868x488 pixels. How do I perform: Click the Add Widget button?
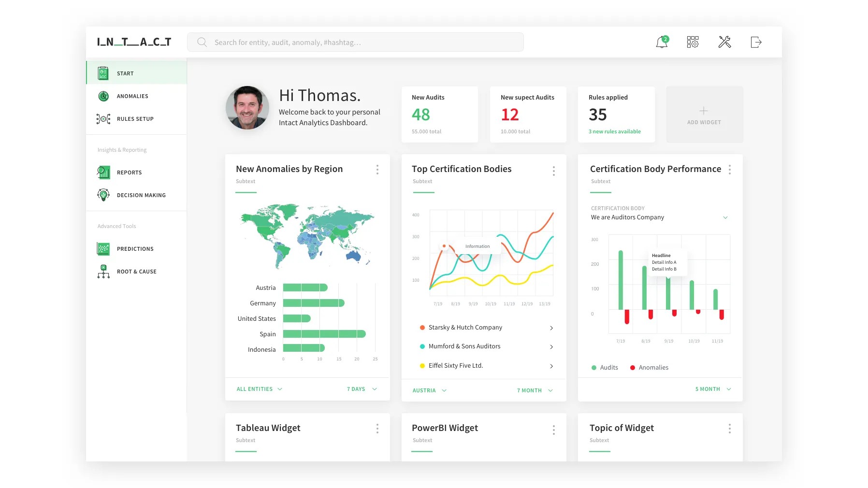point(704,115)
